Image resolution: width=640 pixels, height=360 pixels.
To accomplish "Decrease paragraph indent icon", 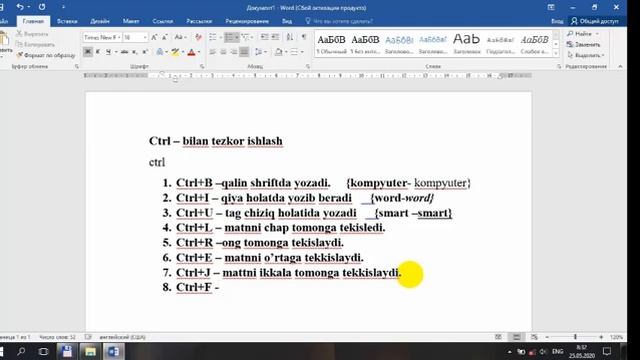I will (264, 37).
